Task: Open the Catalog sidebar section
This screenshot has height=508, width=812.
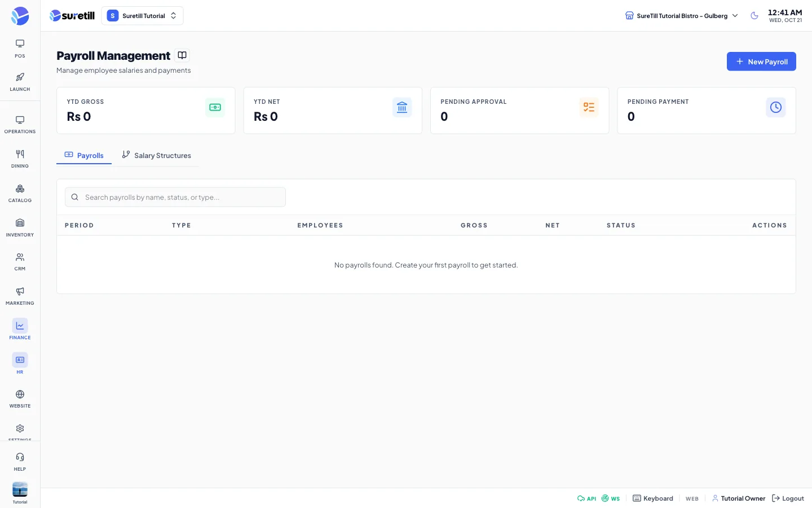Action: point(20,194)
